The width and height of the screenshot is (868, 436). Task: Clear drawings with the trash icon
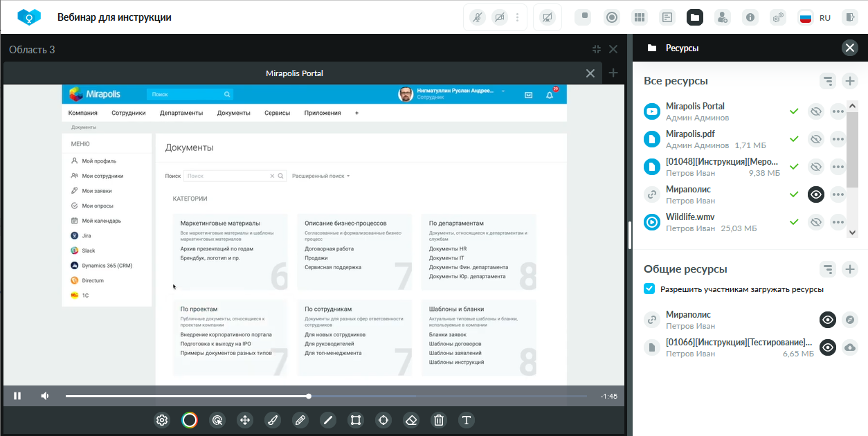coord(439,420)
